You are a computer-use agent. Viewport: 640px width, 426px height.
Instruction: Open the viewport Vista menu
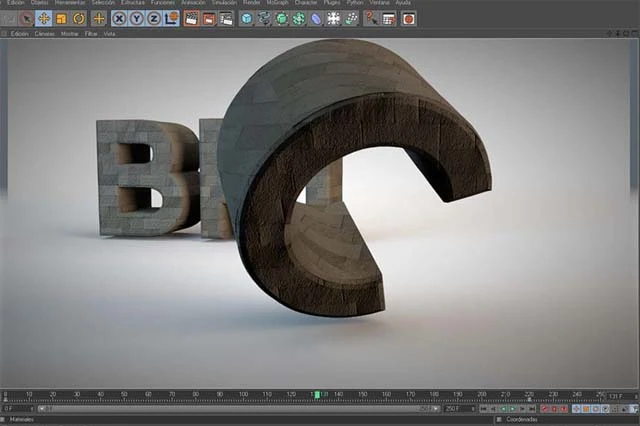(109, 34)
